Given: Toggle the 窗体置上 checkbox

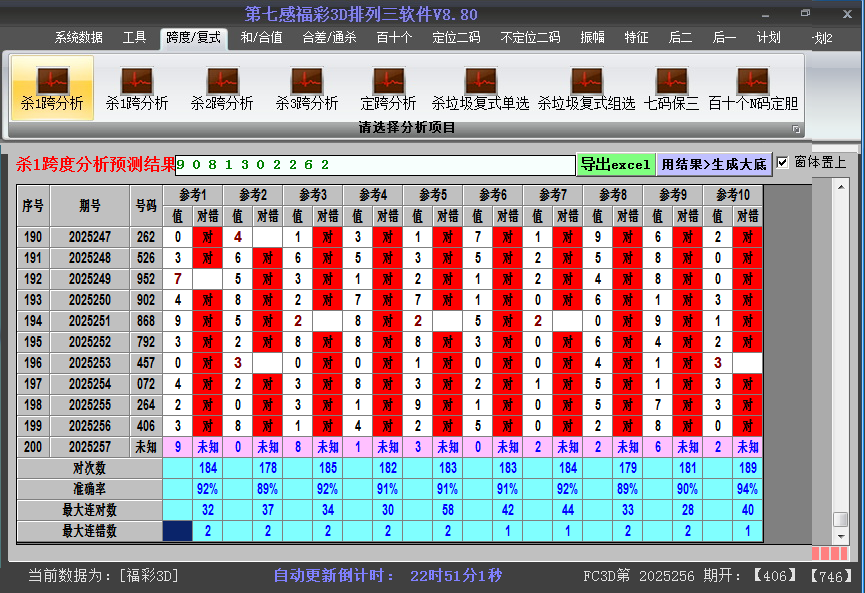Looking at the screenshot, I should pyautogui.click(x=783, y=162).
